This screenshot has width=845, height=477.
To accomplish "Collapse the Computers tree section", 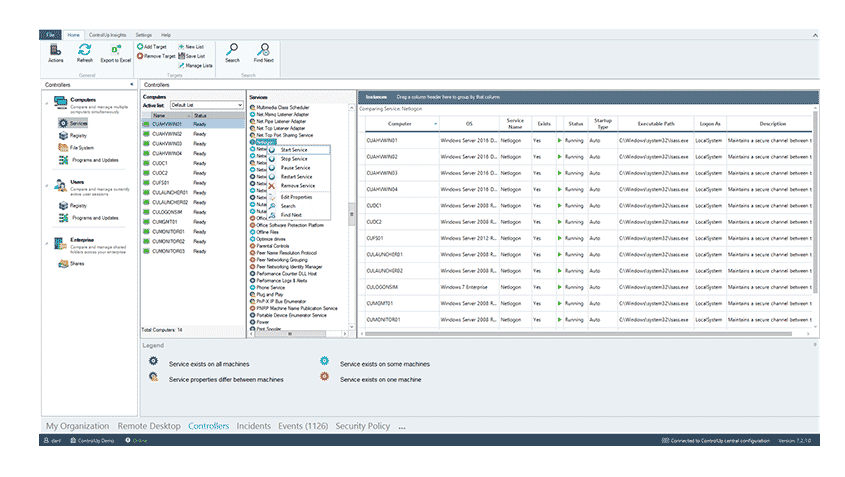I will coord(47,103).
